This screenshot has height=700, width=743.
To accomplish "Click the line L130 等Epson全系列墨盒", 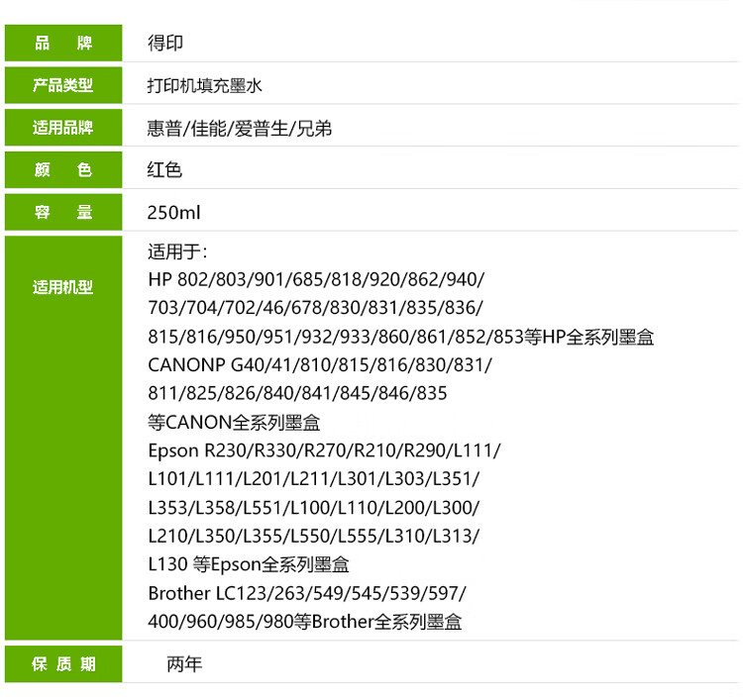I will tap(249, 564).
